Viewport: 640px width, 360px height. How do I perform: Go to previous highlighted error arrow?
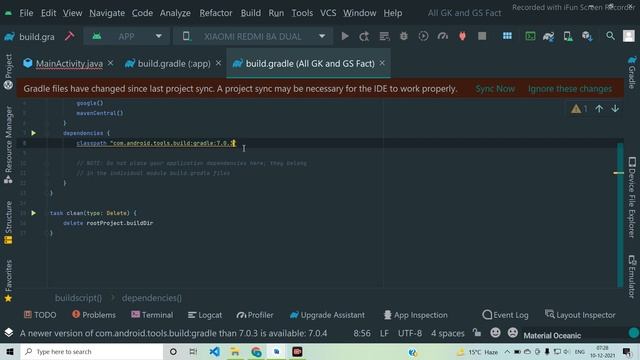tap(599, 109)
